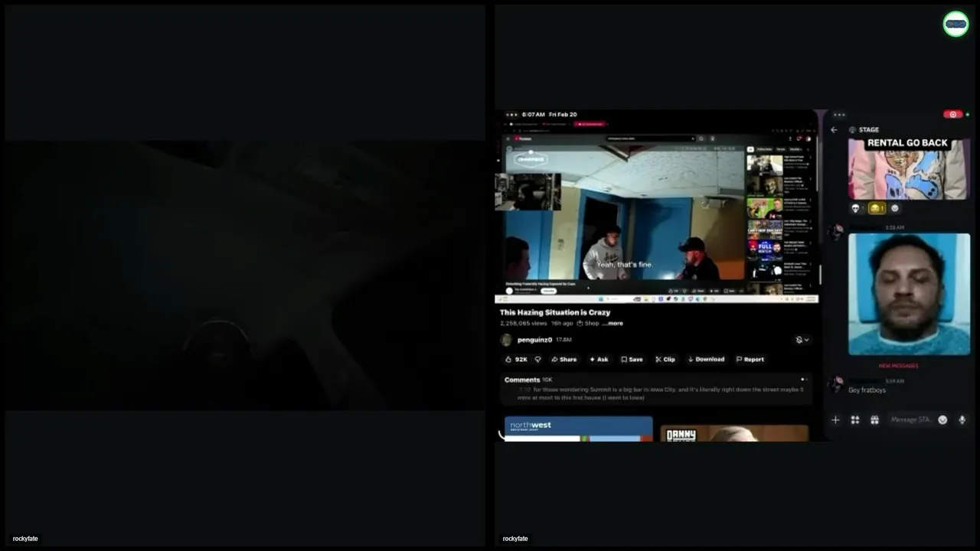Screen dimensions: 980x551
Task: Open add reaction emoji button
Action: point(895,208)
